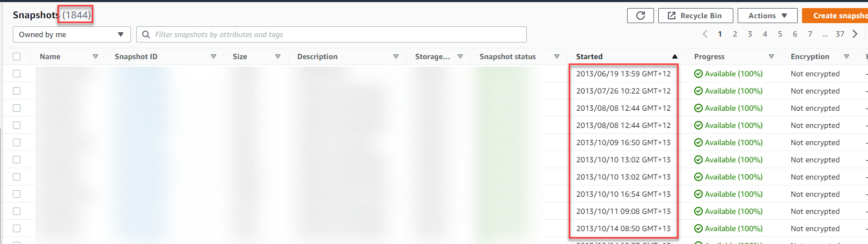Toggle the select-all snapshots checkbox
This screenshot has height=244, width=868.
[17, 56]
